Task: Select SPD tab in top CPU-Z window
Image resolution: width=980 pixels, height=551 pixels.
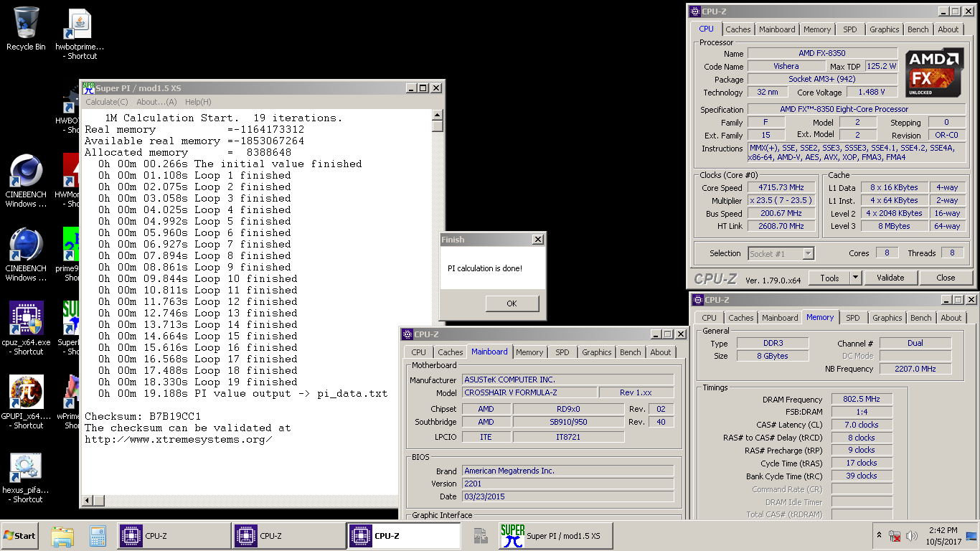Action: point(849,29)
